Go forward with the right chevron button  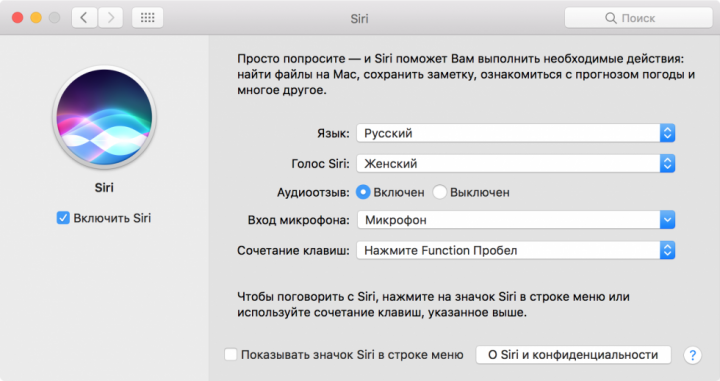pos(110,18)
